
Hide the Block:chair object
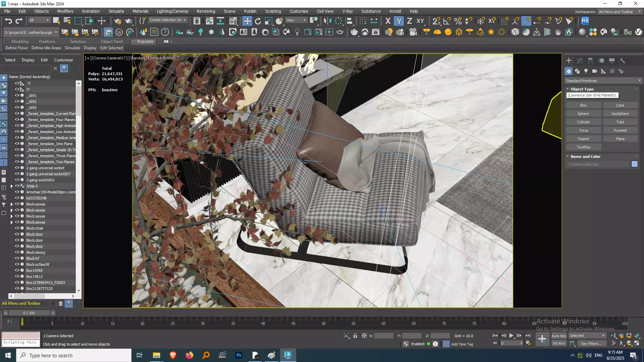[x=17, y=228]
